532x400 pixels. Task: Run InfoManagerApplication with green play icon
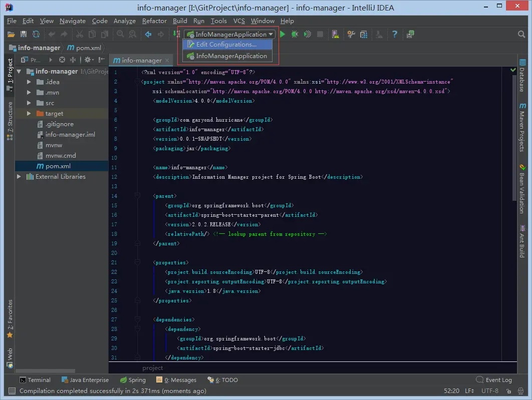pos(283,34)
